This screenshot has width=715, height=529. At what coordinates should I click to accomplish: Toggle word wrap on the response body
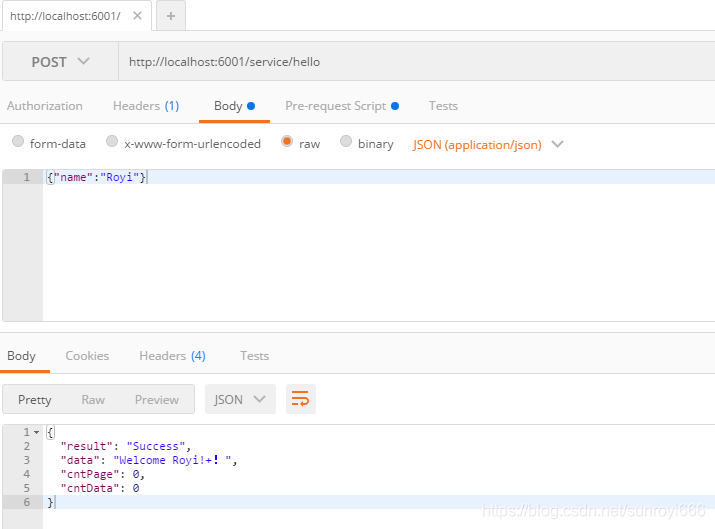[301, 399]
